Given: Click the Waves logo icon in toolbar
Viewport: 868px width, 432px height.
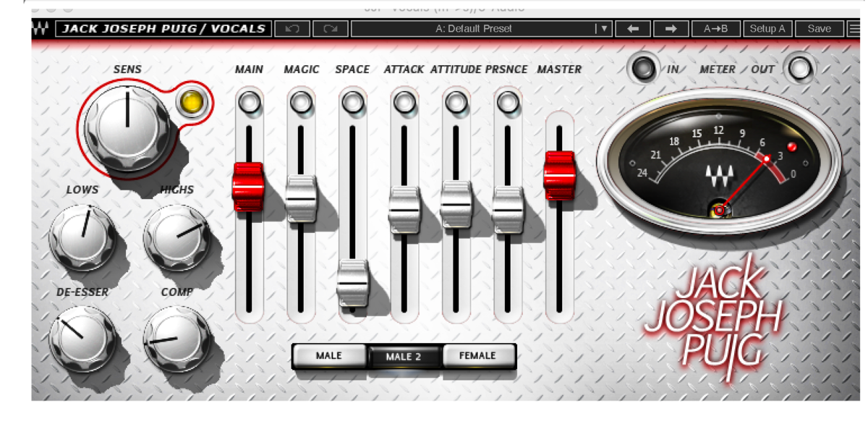Looking at the screenshot, I should (41, 29).
